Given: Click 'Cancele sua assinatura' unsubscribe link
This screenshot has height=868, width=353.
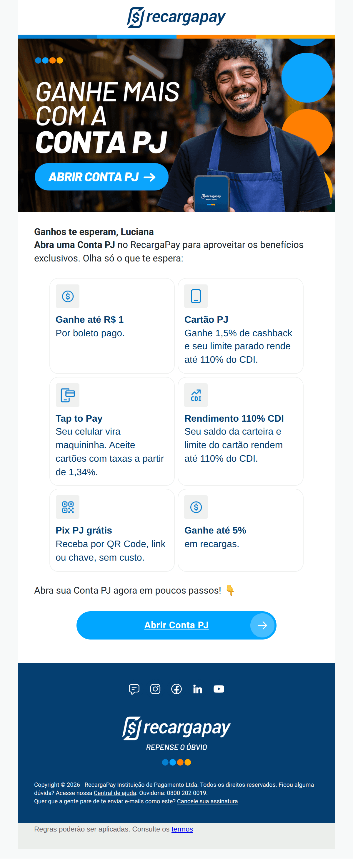Looking at the screenshot, I should pos(207,801).
